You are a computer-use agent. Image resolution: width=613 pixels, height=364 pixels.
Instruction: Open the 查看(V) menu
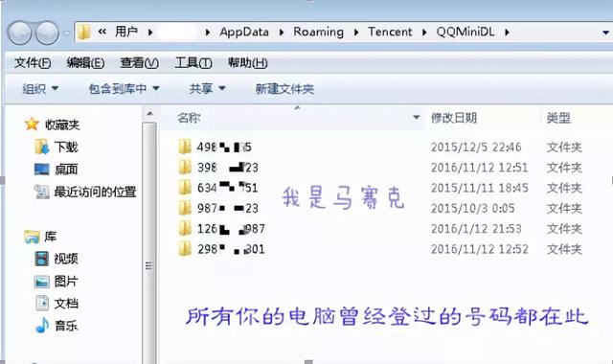(x=139, y=63)
